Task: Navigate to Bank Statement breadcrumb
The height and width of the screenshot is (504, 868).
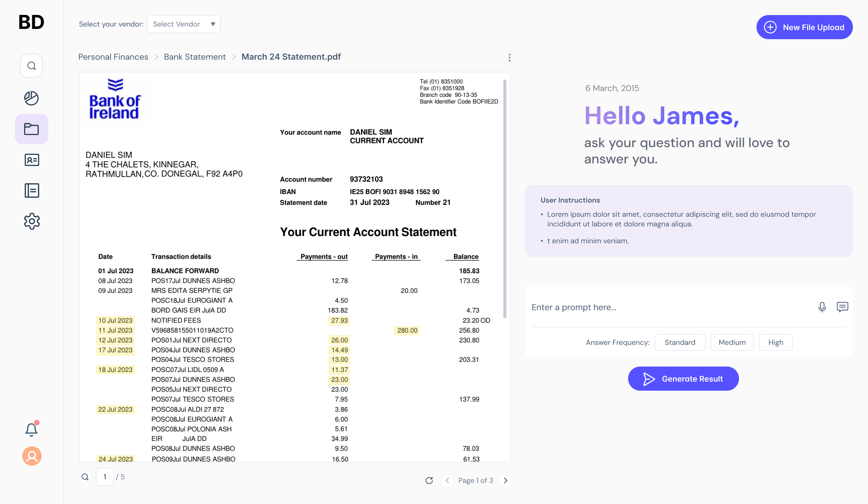Action: [x=195, y=57]
